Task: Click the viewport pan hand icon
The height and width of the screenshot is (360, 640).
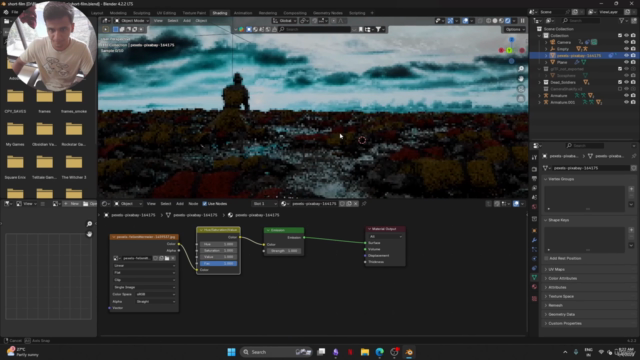Action: (521, 78)
